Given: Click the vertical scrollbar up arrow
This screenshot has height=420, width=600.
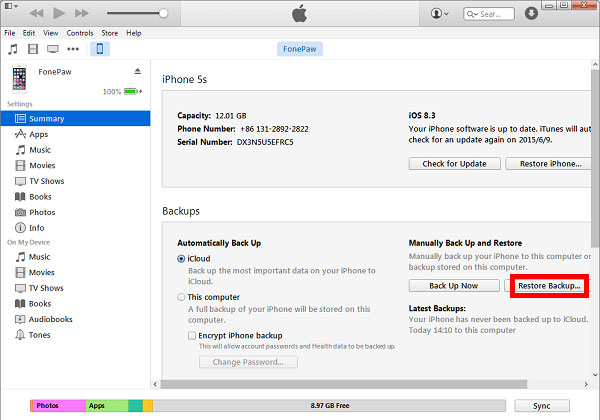Looking at the screenshot, I should click(x=595, y=65).
